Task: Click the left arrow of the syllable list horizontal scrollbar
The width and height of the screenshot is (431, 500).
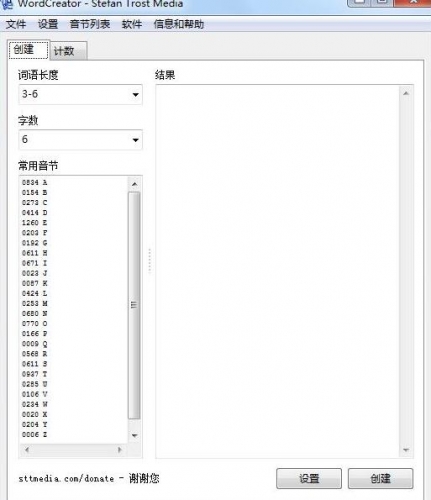Action: [x=27, y=450]
